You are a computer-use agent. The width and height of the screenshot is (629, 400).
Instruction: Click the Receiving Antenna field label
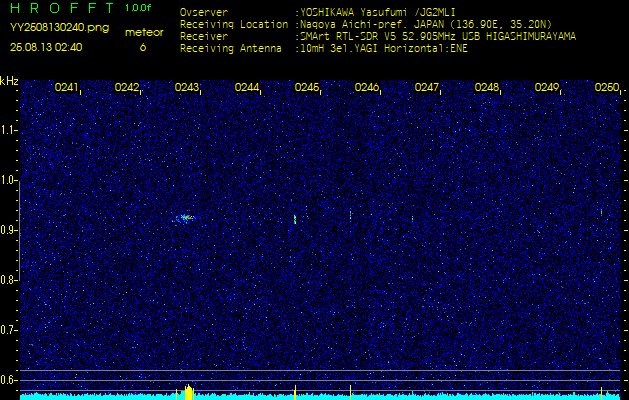(231, 49)
